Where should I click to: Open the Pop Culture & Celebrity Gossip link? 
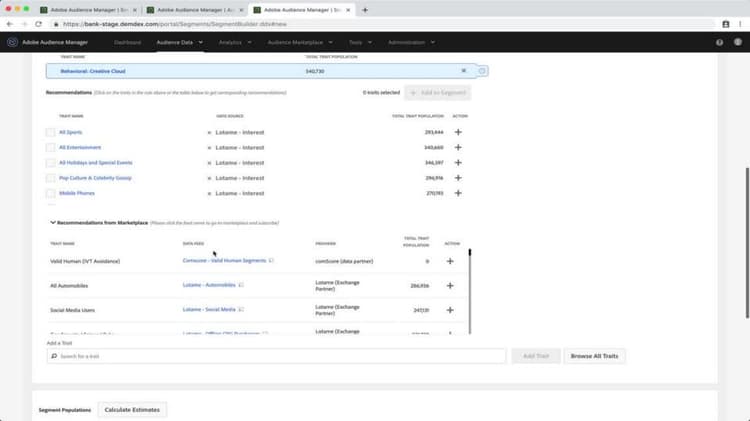click(x=95, y=178)
